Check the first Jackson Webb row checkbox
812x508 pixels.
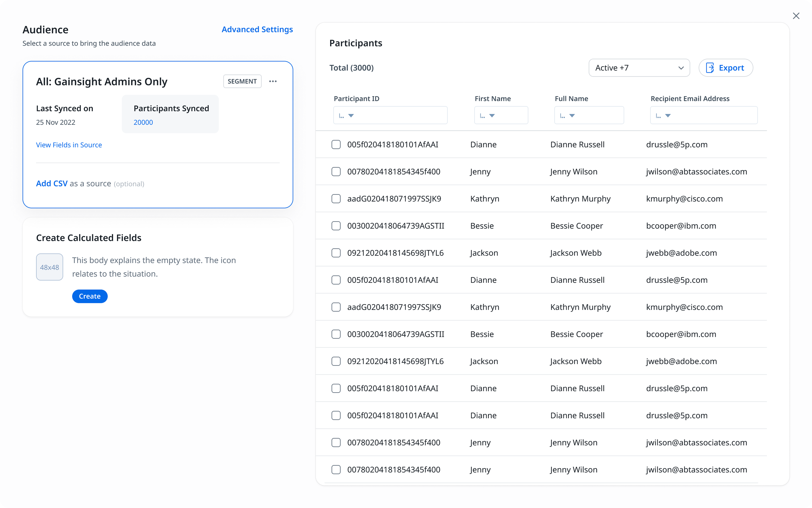(336, 253)
